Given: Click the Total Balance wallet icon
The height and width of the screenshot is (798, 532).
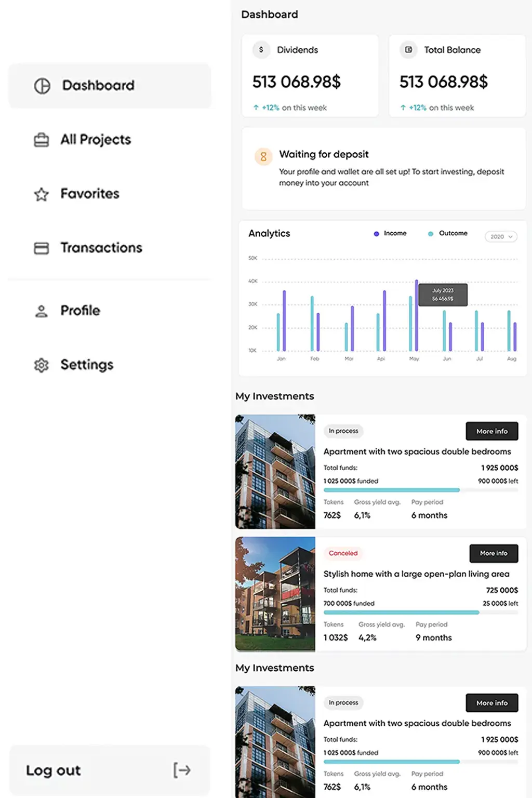Looking at the screenshot, I should pos(408,50).
